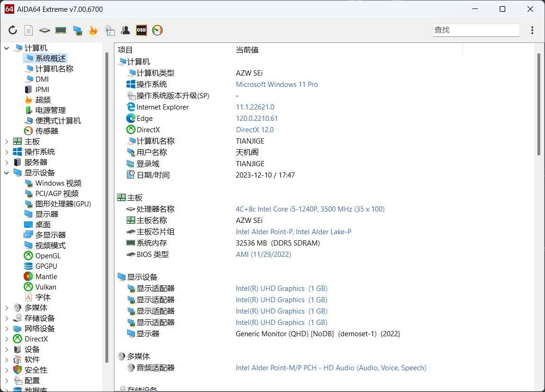Click the monitor diagnostics toolbar icon
545x392 pixels.
(77, 31)
